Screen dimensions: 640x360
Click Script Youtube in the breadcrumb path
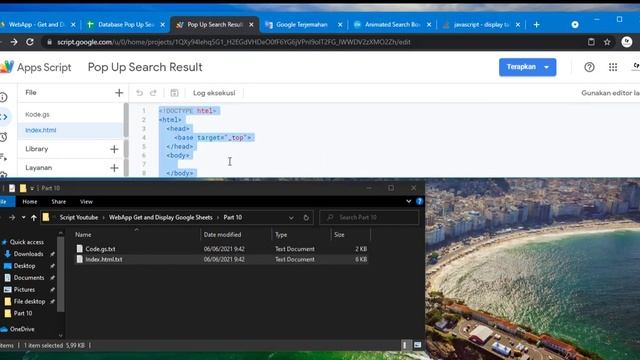tap(79, 218)
